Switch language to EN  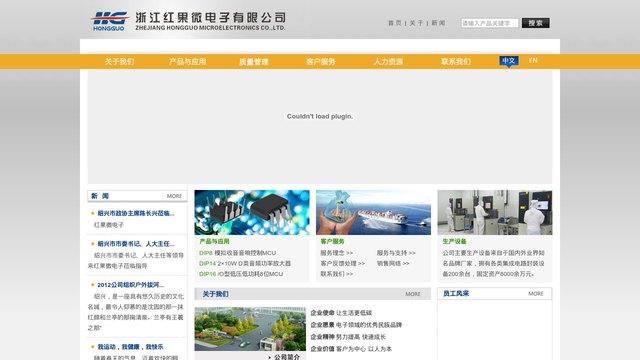[533, 60]
